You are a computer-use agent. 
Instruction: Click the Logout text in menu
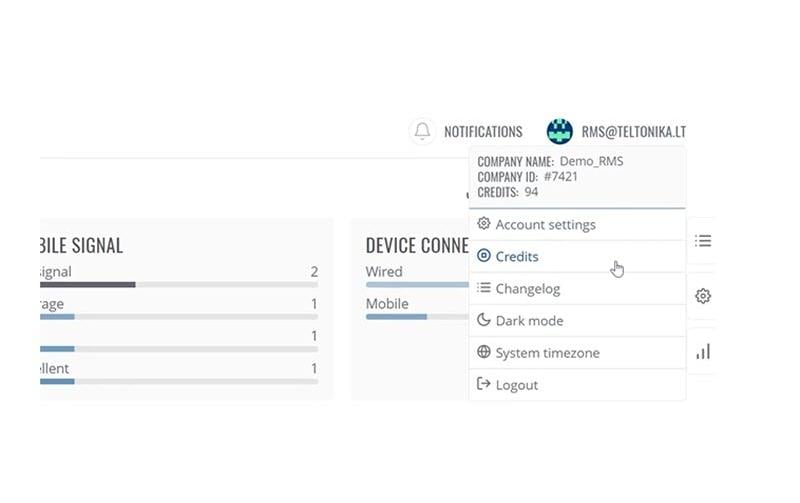coord(517,385)
